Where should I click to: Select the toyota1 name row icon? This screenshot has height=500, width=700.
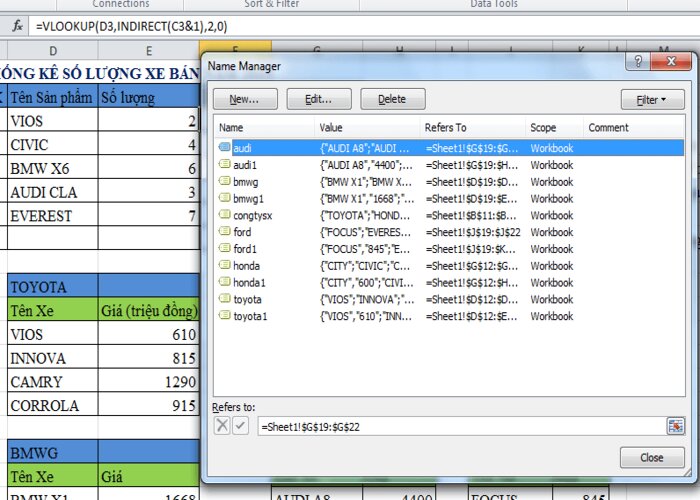(224, 315)
